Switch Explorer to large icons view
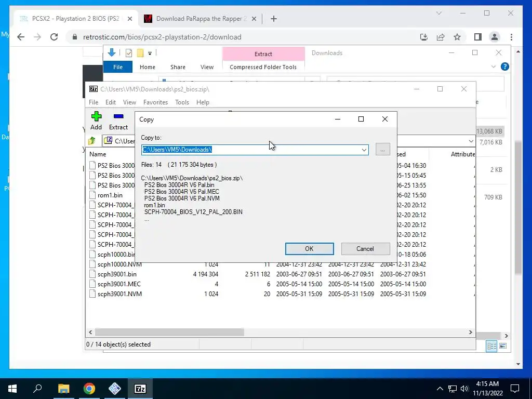532x399 pixels. tap(503, 345)
